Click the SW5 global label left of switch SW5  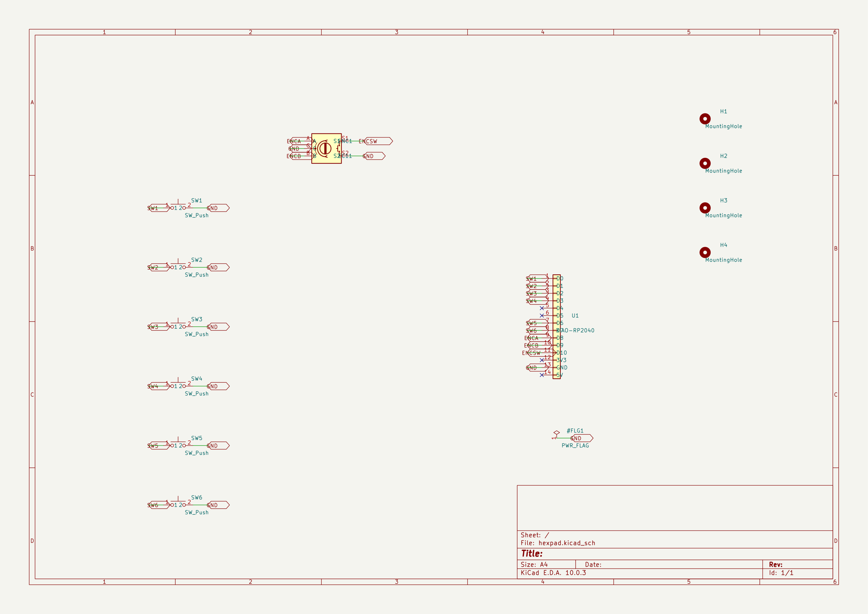coord(159,445)
